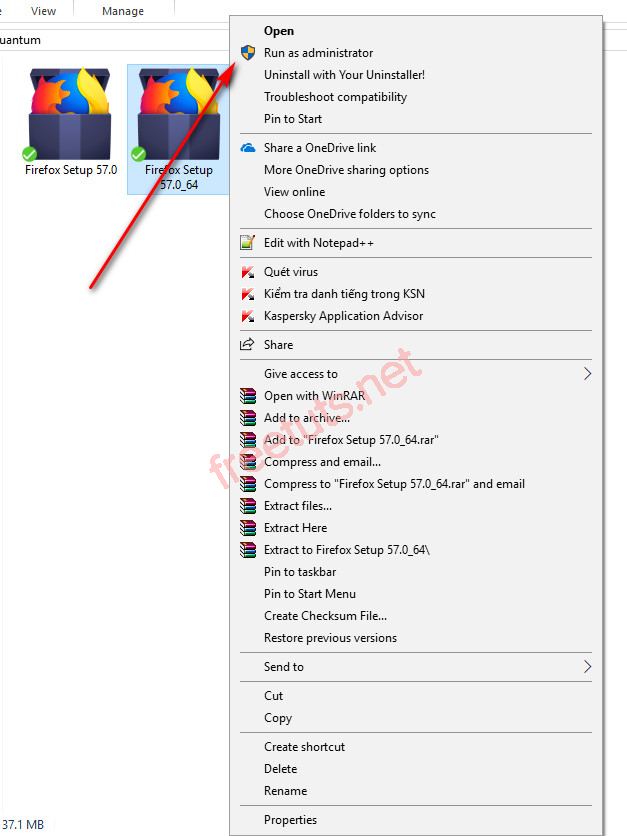Image resolution: width=627 pixels, height=836 pixels.
Task: Click the Share arrow icon
Action: [x=247, y=344]
